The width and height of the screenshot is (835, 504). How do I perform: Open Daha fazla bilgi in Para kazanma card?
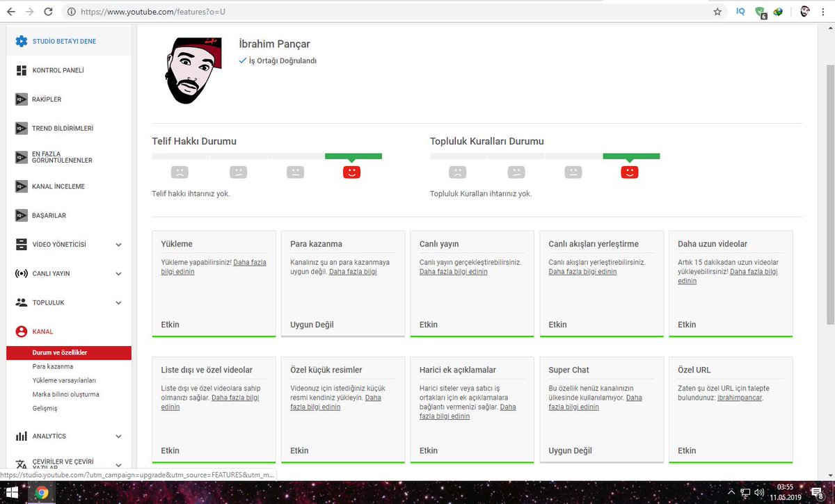pos(353,272)
